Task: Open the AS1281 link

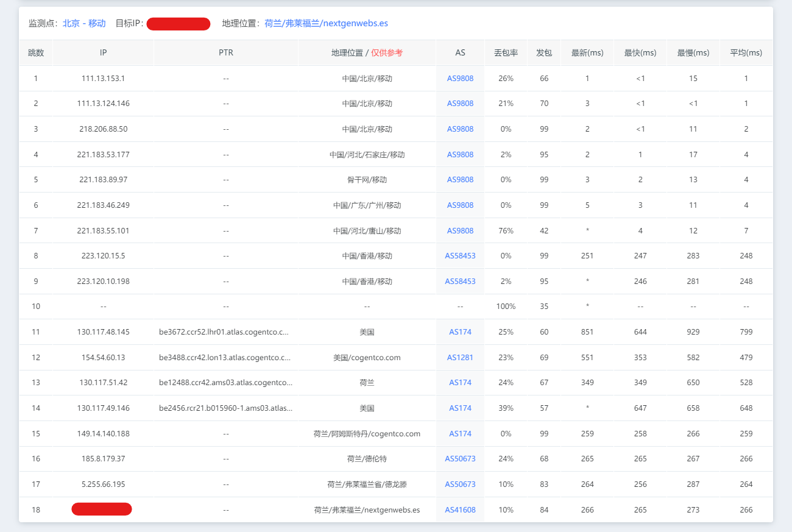Action: (x=460, y=358)
